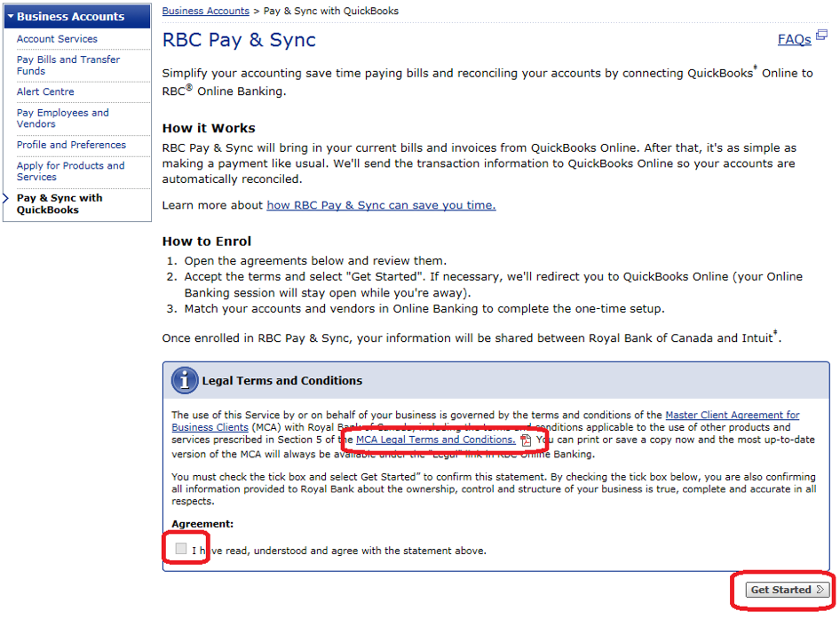This screenshot has width=840, height=619.
Task: Click the Business Accounts breadcrumb link
Action: pos(206,11)
